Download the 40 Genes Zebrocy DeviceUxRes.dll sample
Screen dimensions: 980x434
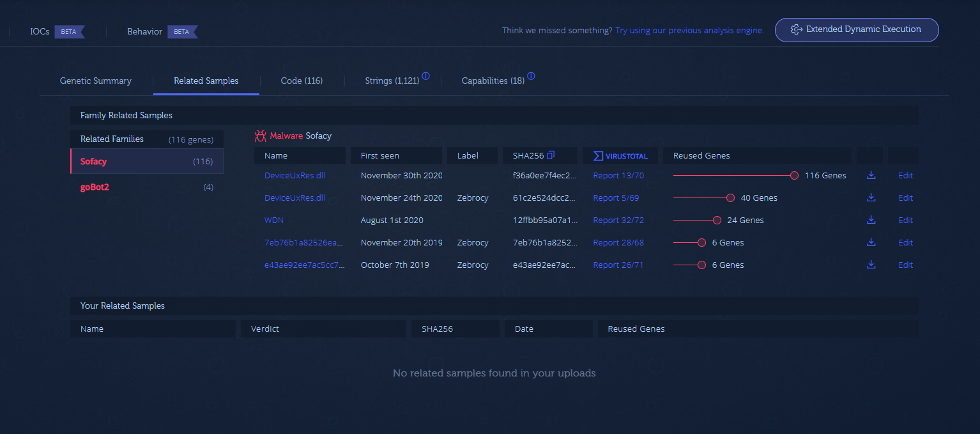point(871,198)
